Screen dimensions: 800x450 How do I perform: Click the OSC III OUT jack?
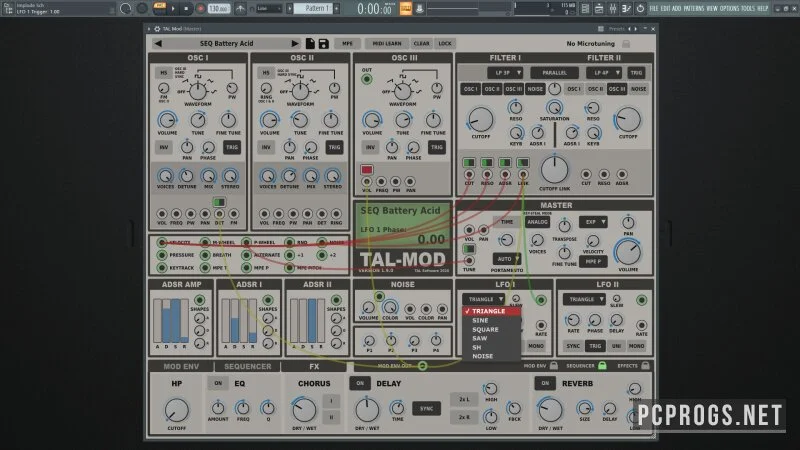(x=366, y=79)
